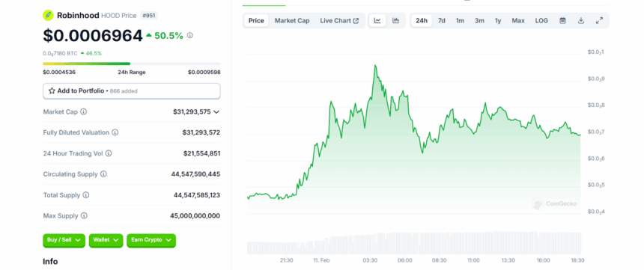Select the Market Cap chart tab
The image size is (644, 270).
[292, 20]
